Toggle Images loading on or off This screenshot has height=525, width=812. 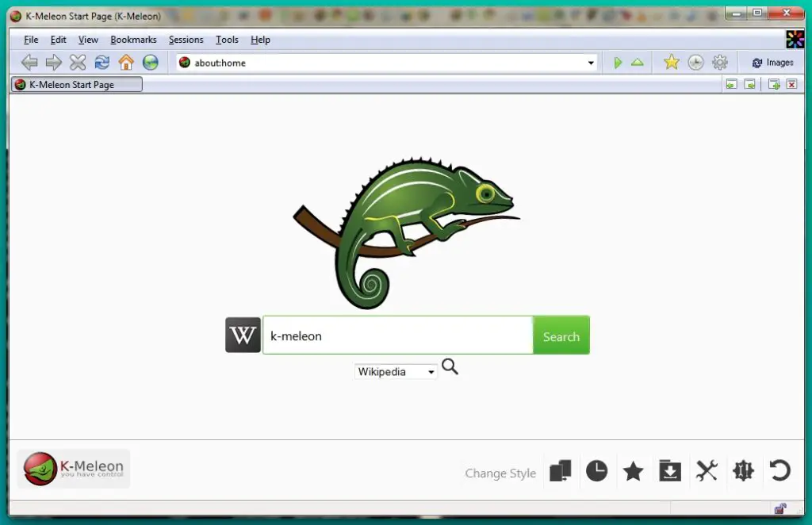[773, 62]
